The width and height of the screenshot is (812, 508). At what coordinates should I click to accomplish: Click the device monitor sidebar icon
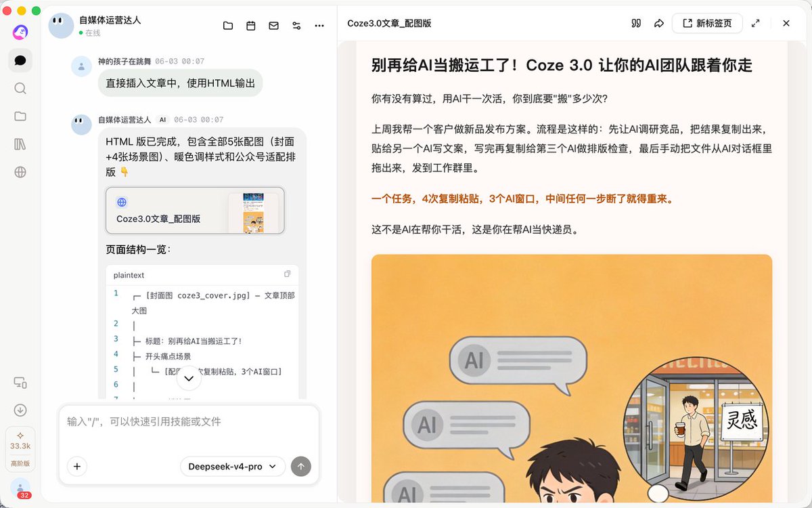tap(20, 383)
